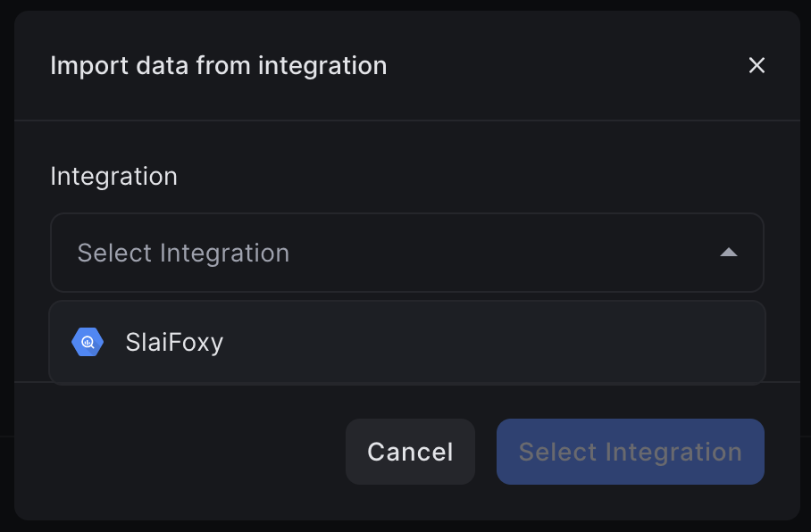Click the disabled blue Select Integration action
This screenshot has height=532, width=811.
(630, 452)
